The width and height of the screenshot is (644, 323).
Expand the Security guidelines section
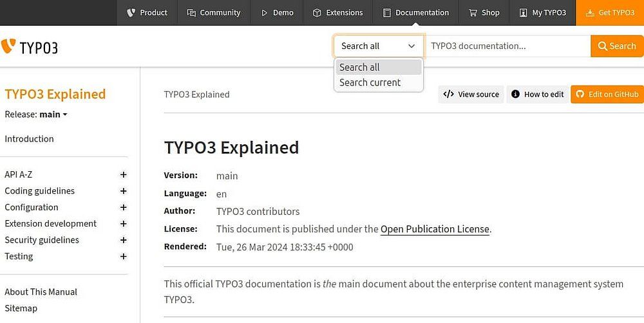point(123,240)
